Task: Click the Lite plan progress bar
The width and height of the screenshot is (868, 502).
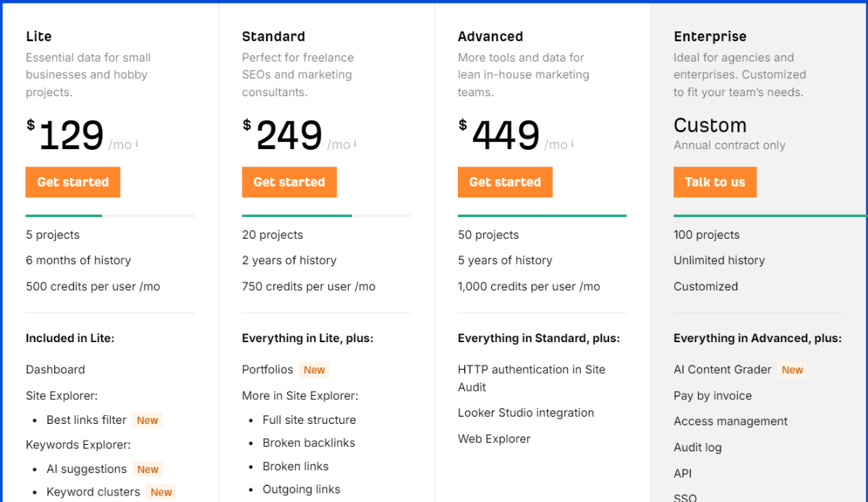Action: click(110, 216)
